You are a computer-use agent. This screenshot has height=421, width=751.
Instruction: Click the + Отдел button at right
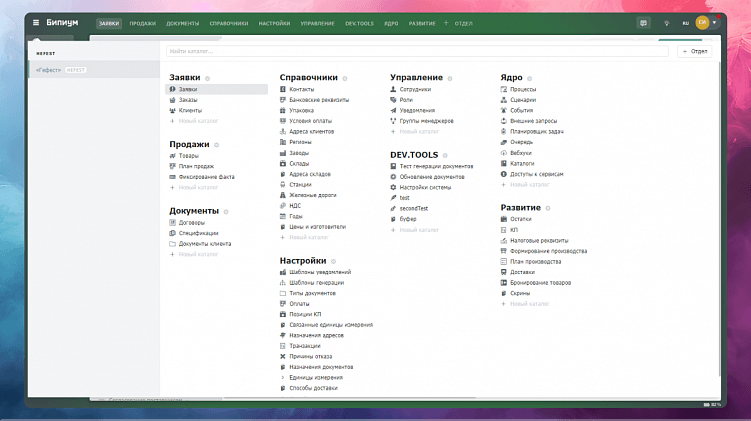point(694,51)
